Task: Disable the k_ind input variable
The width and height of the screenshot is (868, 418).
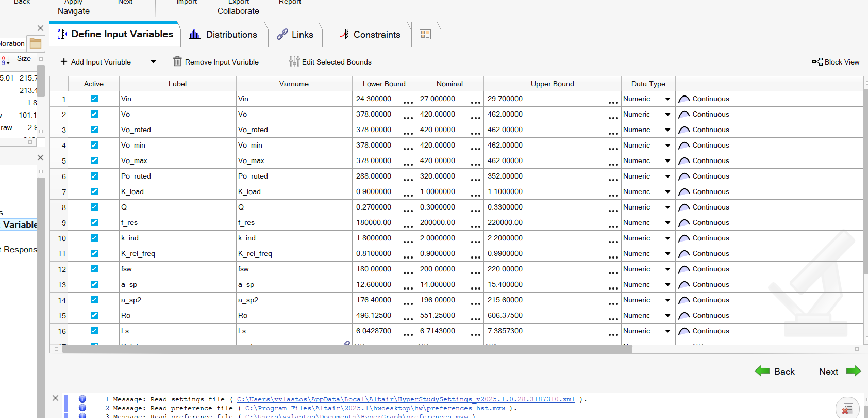Action: 94,238
